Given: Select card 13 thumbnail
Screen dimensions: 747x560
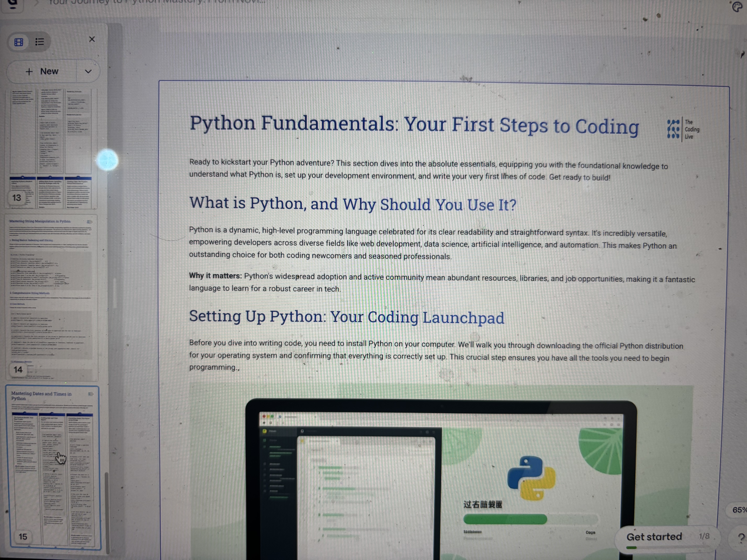Looking at the screenshot, I should [51, 148].
